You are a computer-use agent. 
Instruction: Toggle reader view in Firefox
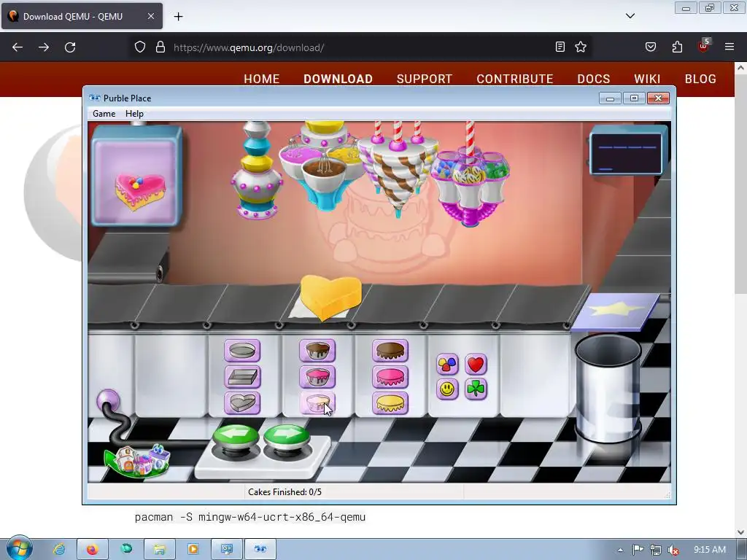tap(560, 47)
